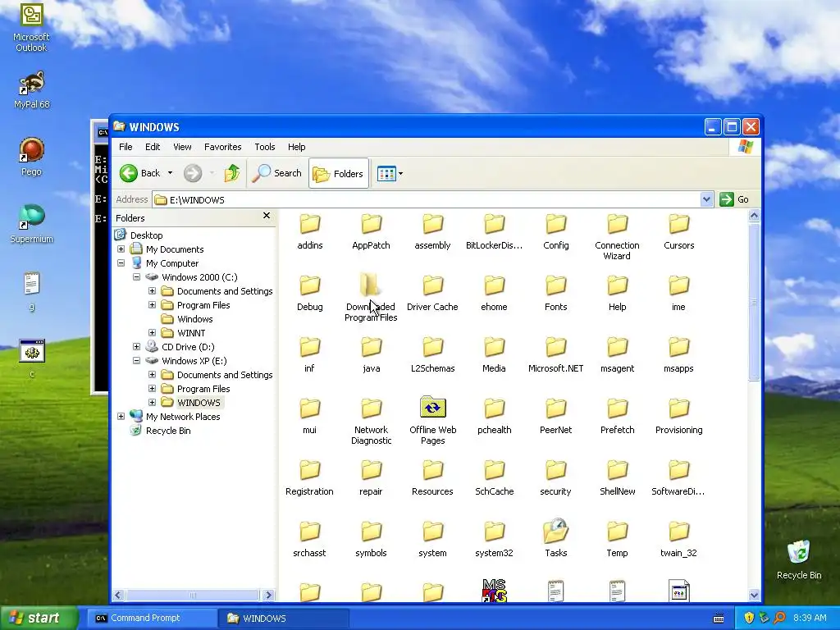The width and height of the screenshot is (840, 630).
Task: Collapse My Computer in the folder tree
Action: click(121, 263)
